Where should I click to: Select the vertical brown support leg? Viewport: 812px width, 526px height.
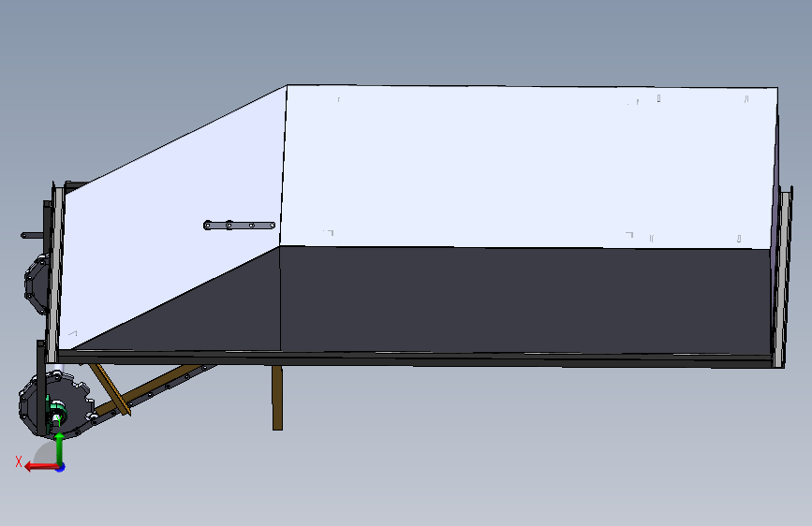click(x=277, y=398)
